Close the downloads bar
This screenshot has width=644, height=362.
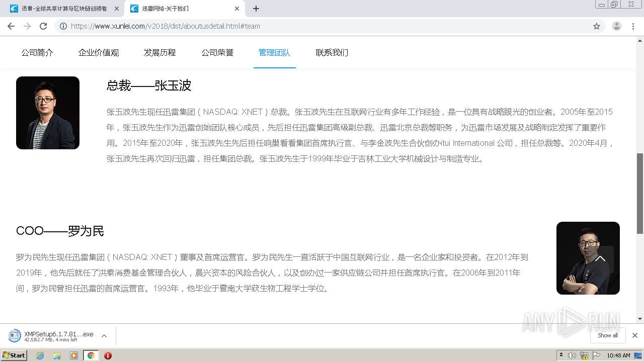tap(635, 335)
